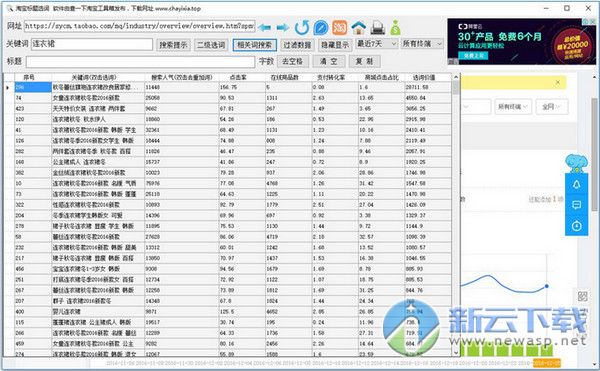Click the 二级选词 button
Viewport: 600px width, 371px height.
click(x=211, y=45)
